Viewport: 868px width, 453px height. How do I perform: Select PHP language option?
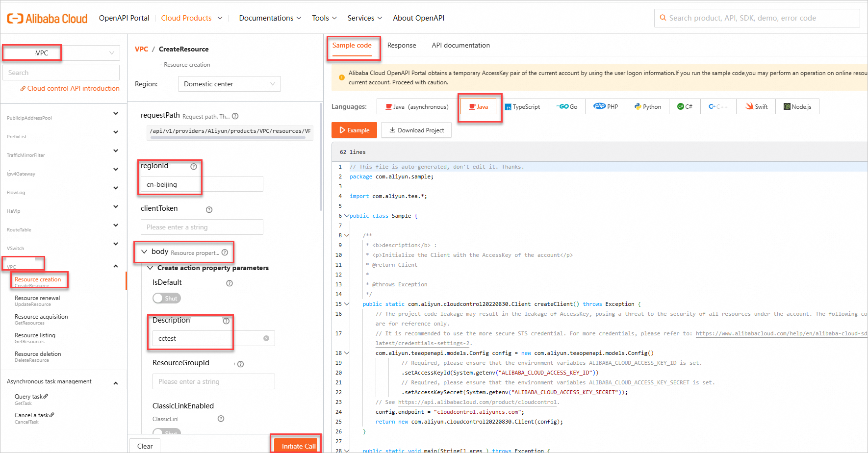click(606, 106)
